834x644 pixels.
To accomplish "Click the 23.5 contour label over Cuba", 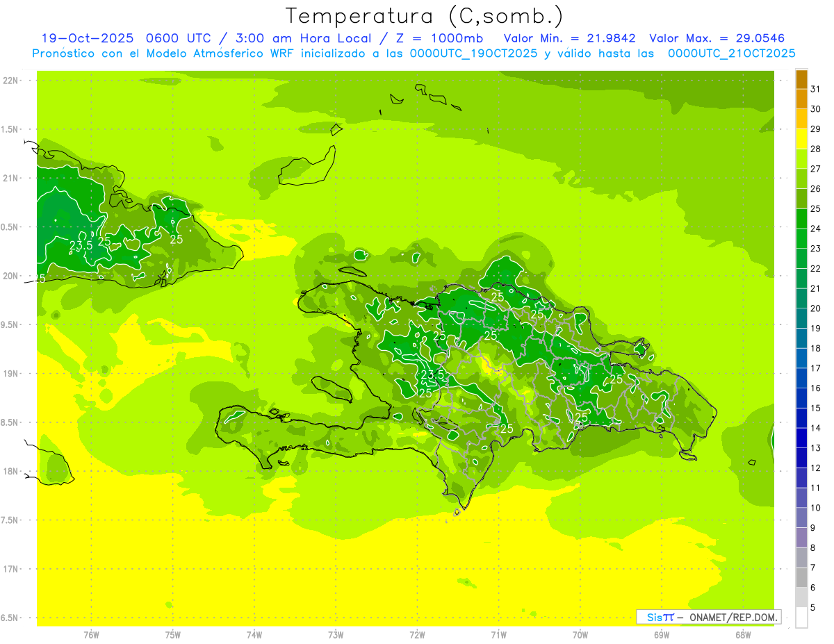I will 81,245.
